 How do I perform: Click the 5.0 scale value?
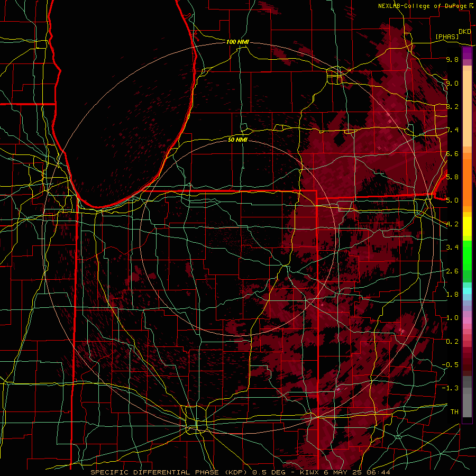point(452,200)
